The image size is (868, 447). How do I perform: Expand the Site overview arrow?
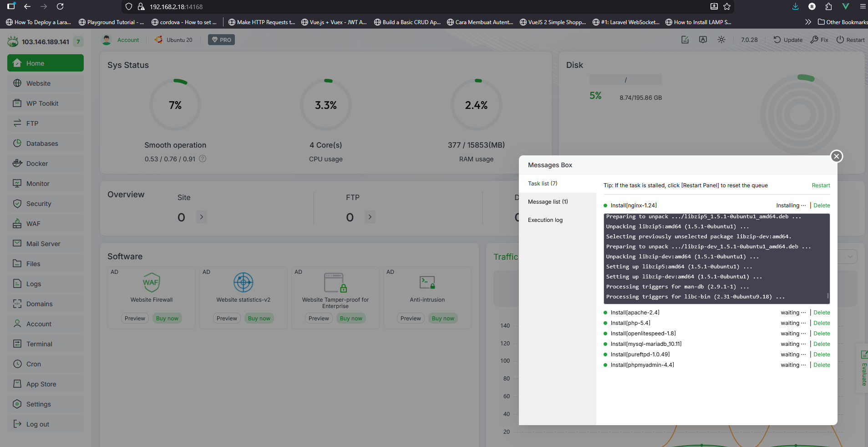[x=202, y=217]
